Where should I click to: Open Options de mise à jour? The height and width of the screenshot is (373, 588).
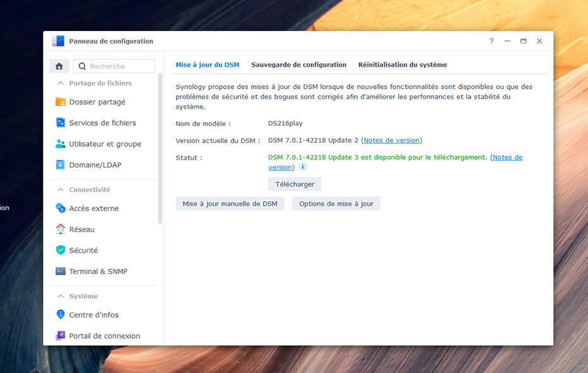coord(336,204)
